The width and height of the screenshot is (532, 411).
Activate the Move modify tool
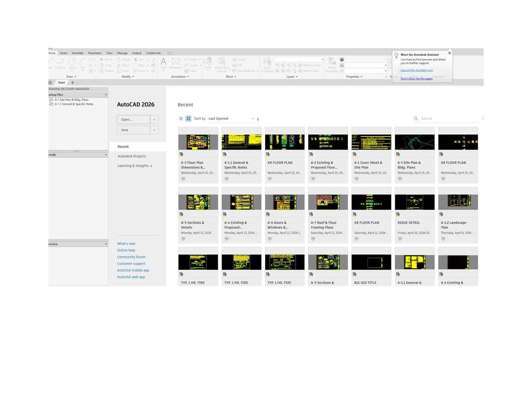(x=106, y=59)
